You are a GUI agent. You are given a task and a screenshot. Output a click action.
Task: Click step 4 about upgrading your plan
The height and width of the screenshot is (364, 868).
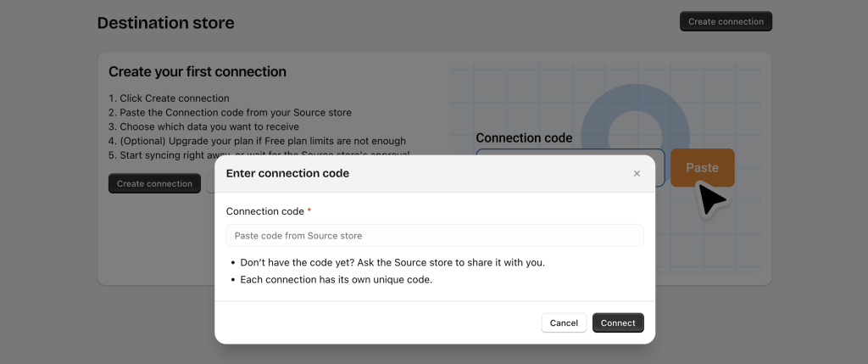coord(257,141)
